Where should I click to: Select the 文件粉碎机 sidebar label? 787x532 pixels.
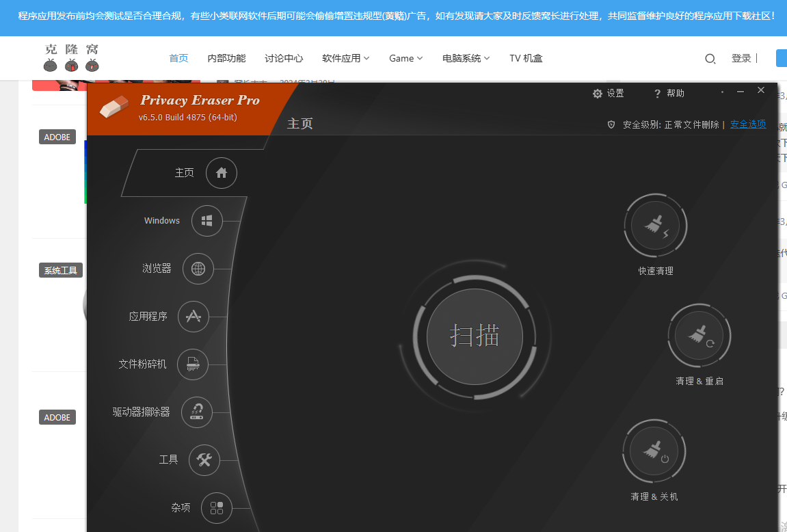point(142,364)
